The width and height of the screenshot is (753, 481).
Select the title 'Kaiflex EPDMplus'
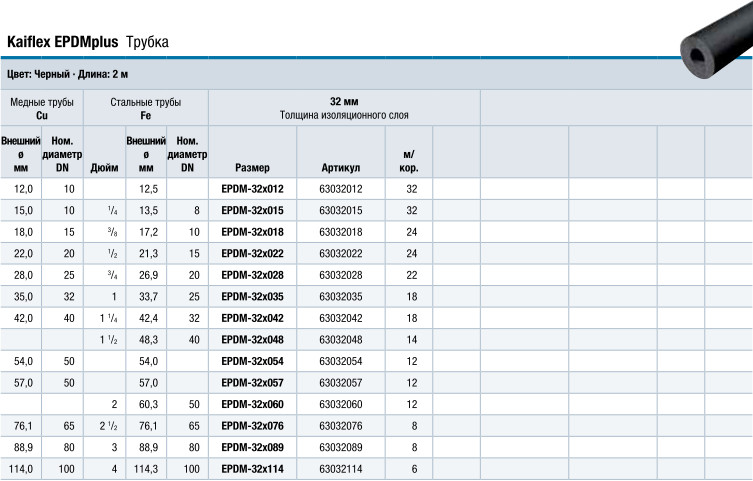pyautogui.click(x=62, y=42)
